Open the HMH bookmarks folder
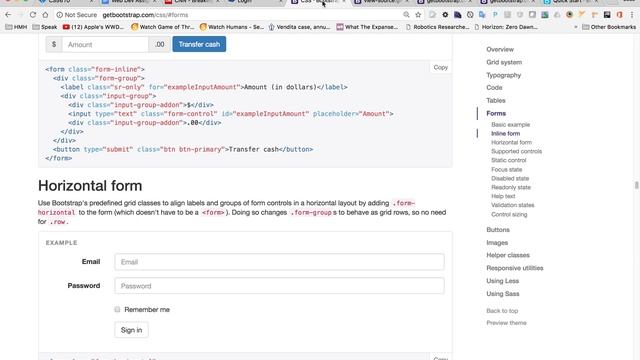This screenshot has width=640, height=360. point(16,27)
